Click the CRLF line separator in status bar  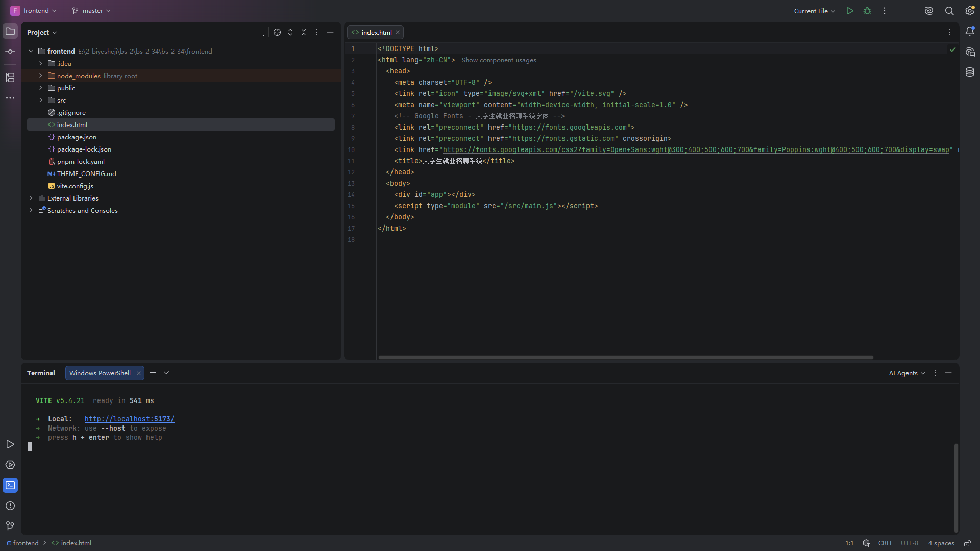[x=885, y=543]
